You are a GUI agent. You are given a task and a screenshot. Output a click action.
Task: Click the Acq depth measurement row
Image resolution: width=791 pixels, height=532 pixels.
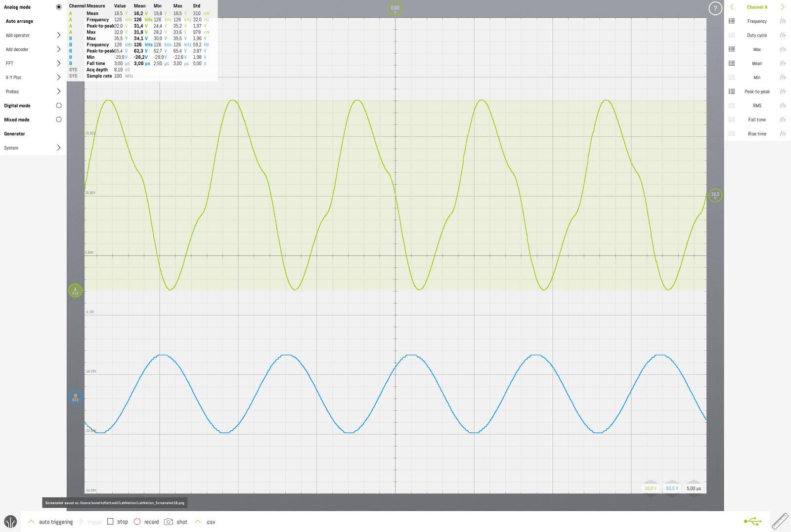142,70
